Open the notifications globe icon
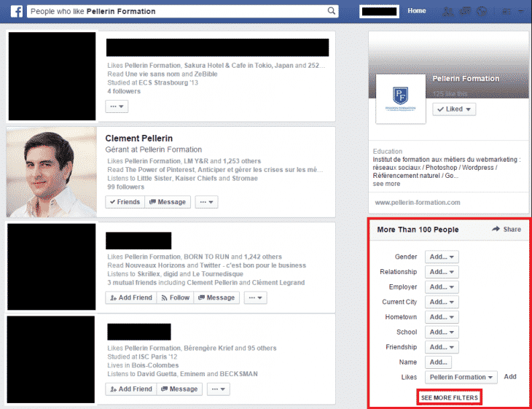 click(x=480, y=12)
